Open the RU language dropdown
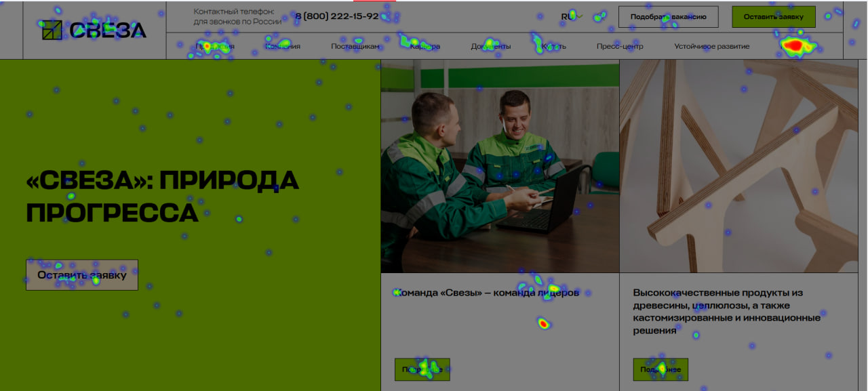This screenshot has width=868, height=391. coord(572,16)
